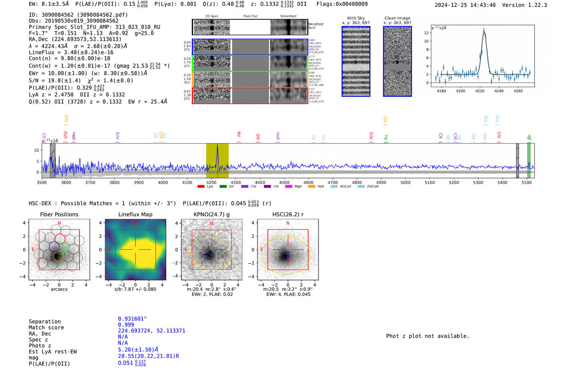The image size is (576, 392).
Task: Select the Weighted Sum 2D spectrum row
Action: (x=250, y=27)
